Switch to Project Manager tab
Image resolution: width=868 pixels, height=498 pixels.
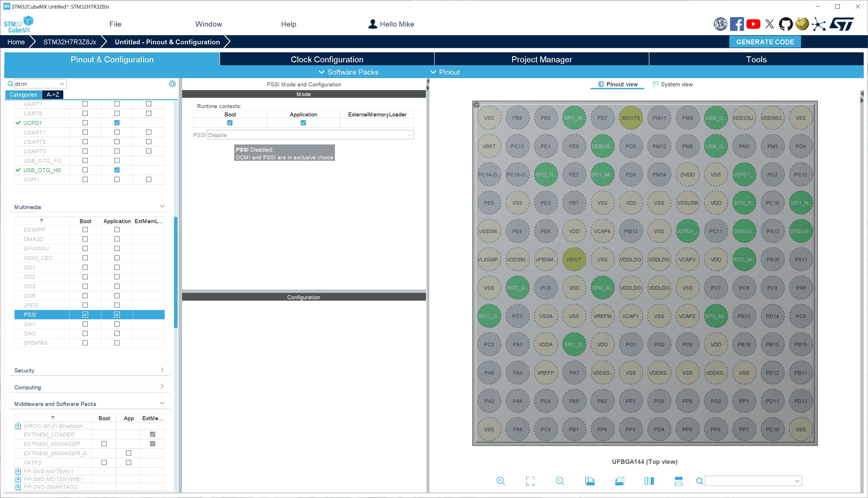[541, 59]
